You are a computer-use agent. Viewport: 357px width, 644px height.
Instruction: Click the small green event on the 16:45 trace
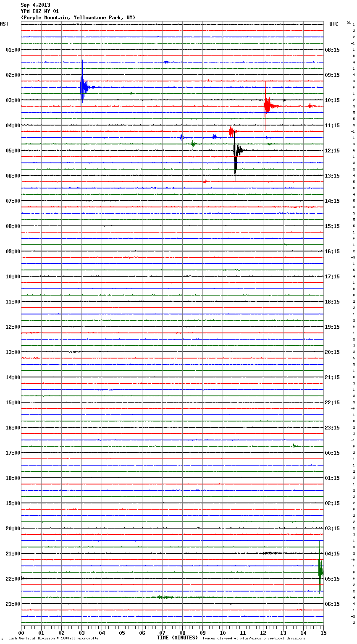click(295, 446)
